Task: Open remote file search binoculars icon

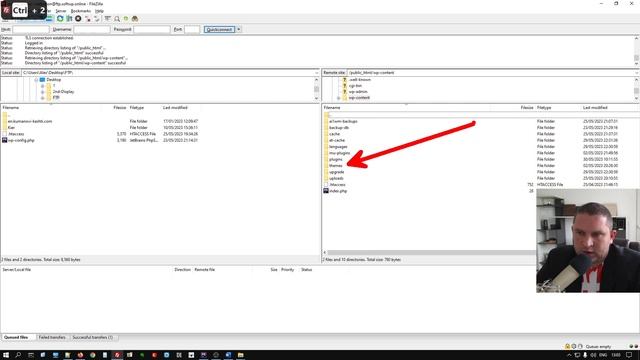Action: pos(135,18)
